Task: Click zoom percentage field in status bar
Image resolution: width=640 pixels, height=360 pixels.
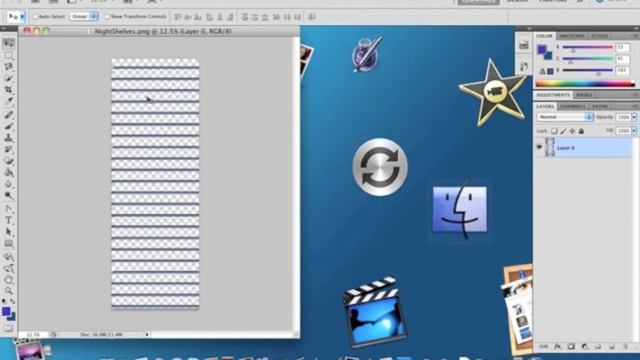Action: click(33, 335)
